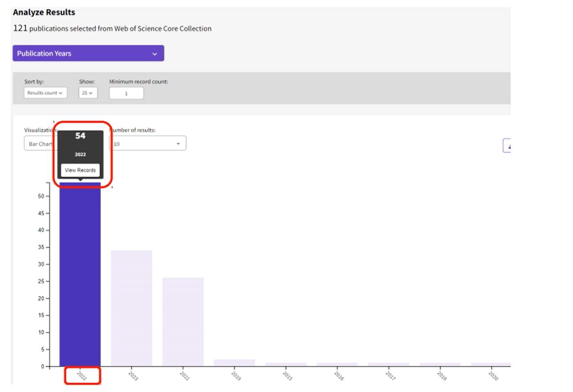Image resolution: width=573 pixels, height=392 pixels.
Task: Click the 2018 bar in chart
Action: pyautogui.click(x=440, y=365)
